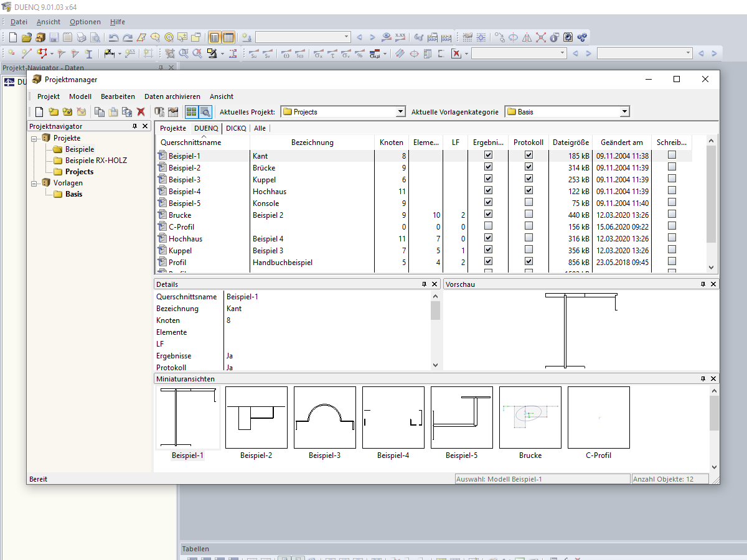
Task: Copy the selected model
Action: click(100, 112)
